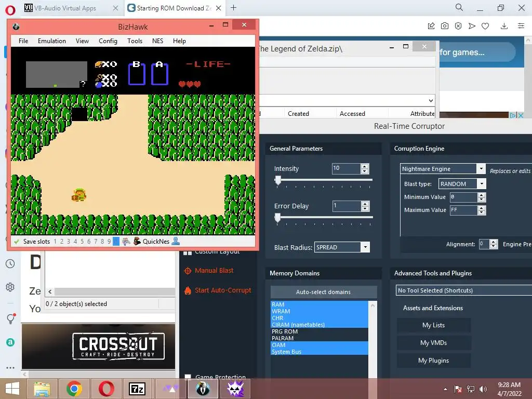This screenshot has height=399, width=532.
Task: Deselect OAM in Memory Domains list
Action: coord(320,345)
